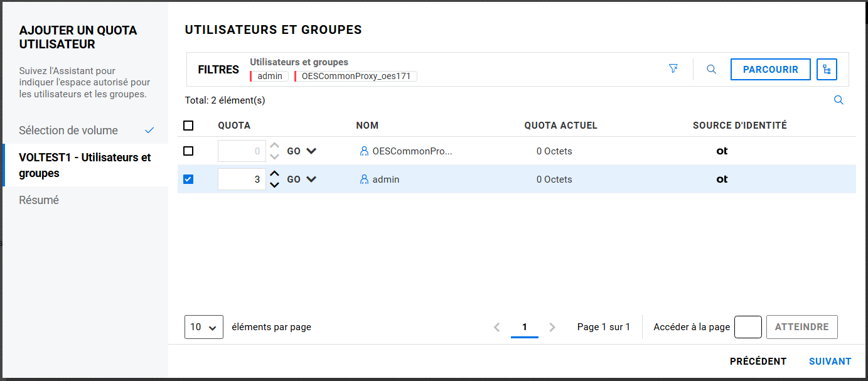868x381 pixels.
Task: Open the elements per page dropdown
Action: pyautogui.click(x=204, y=327)
